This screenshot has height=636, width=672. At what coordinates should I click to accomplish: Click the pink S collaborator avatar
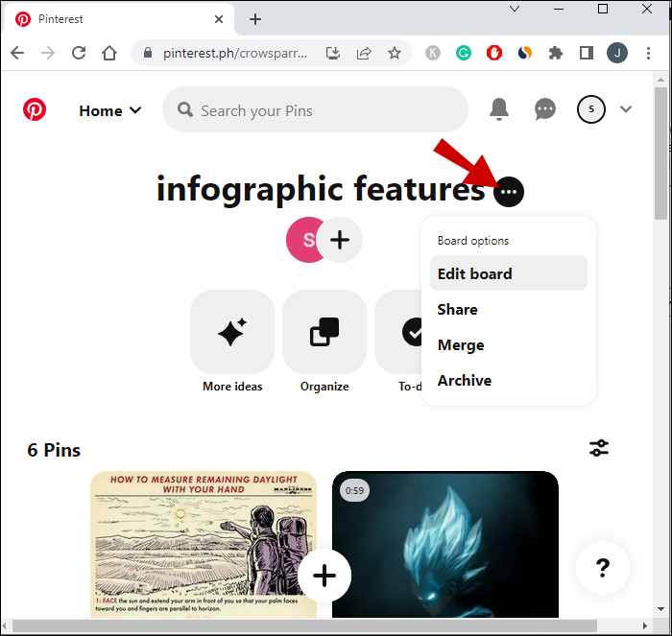click(x=302, y=240)
